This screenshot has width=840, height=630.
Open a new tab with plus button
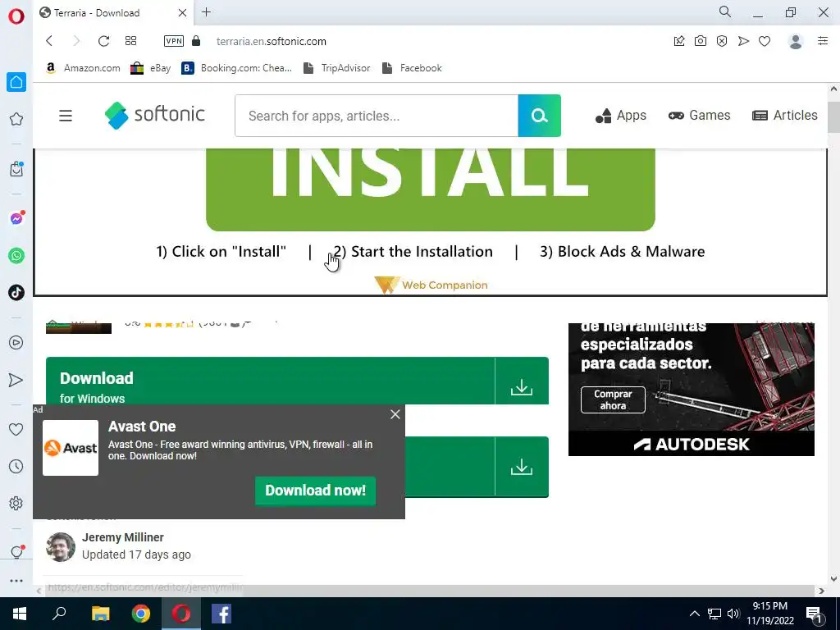tap(206, 12)
